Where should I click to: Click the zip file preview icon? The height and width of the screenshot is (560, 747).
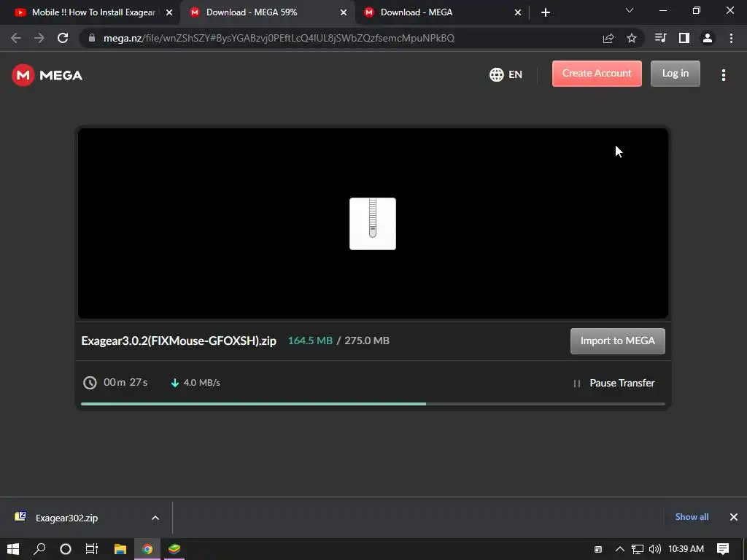click(x=373, y=224)
